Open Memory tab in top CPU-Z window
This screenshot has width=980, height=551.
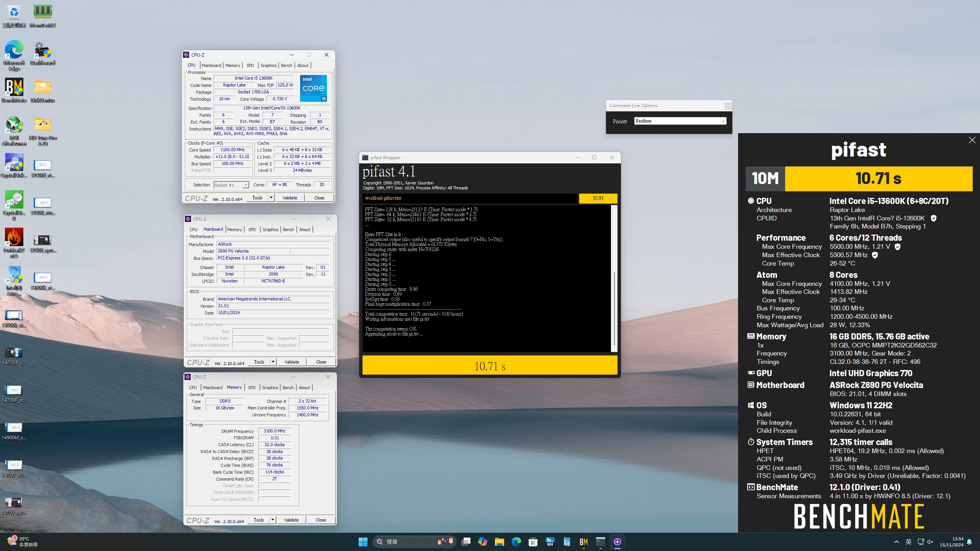233,65
